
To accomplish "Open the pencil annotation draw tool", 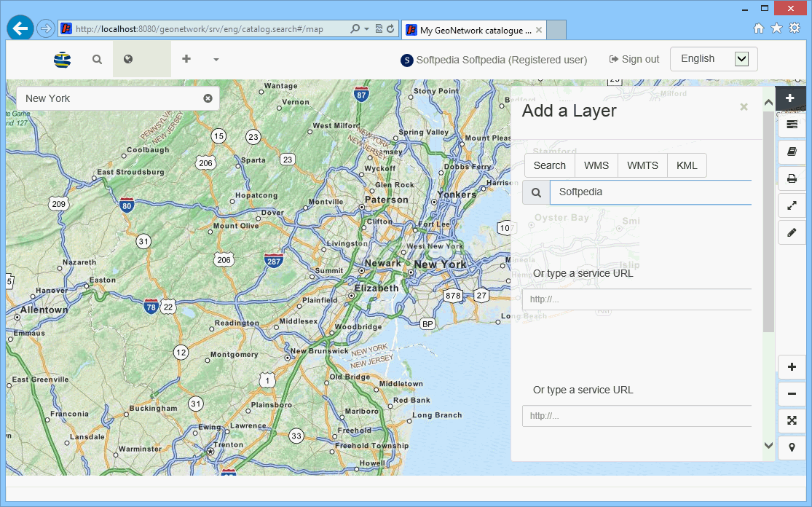I will [x=792, y=232].
